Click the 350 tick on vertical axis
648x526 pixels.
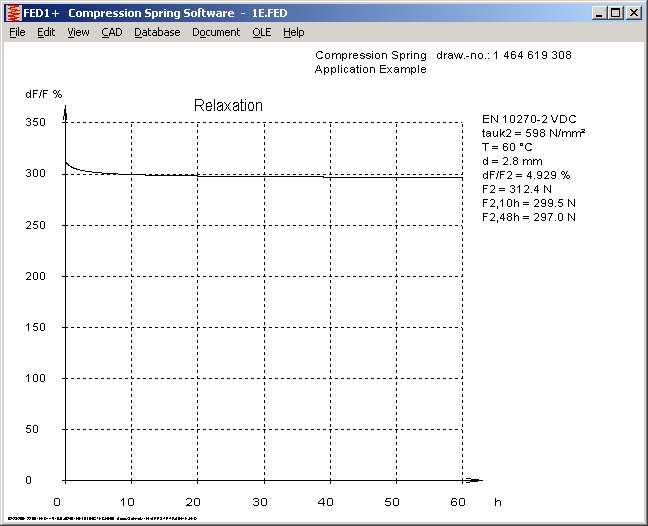[36, 122]
